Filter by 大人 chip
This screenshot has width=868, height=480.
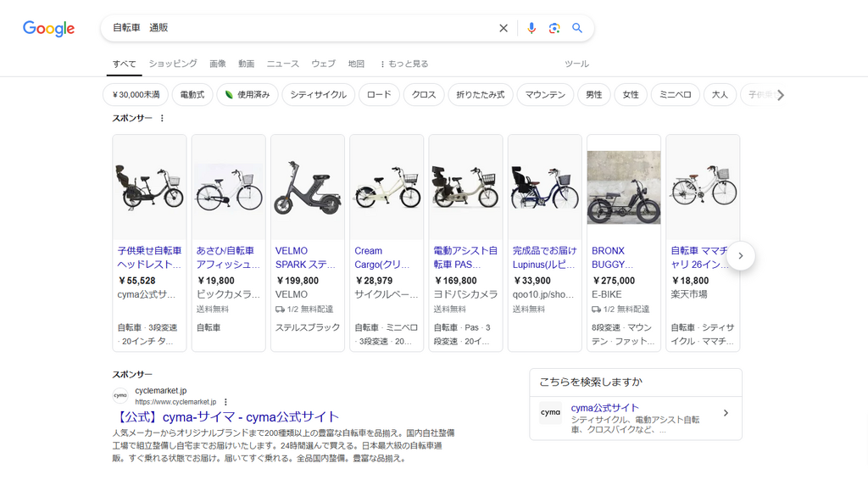pyautogui.click(x=720, y=95)
